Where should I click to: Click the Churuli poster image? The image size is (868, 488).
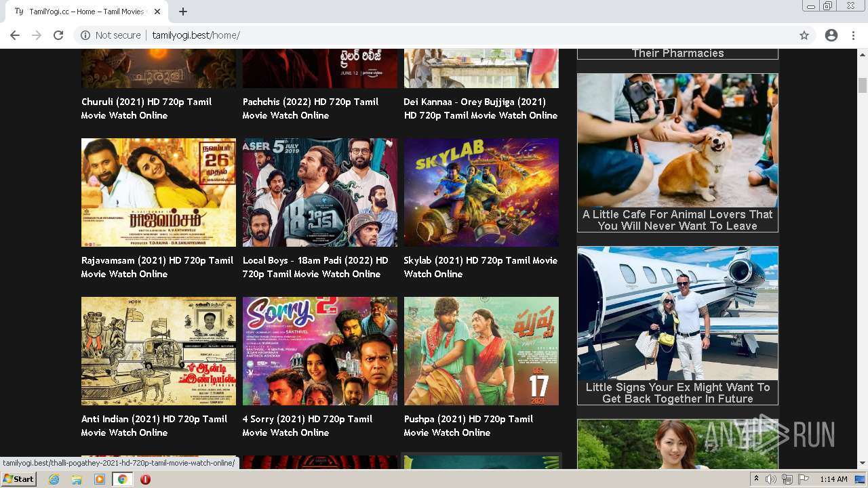coord(159,68)
